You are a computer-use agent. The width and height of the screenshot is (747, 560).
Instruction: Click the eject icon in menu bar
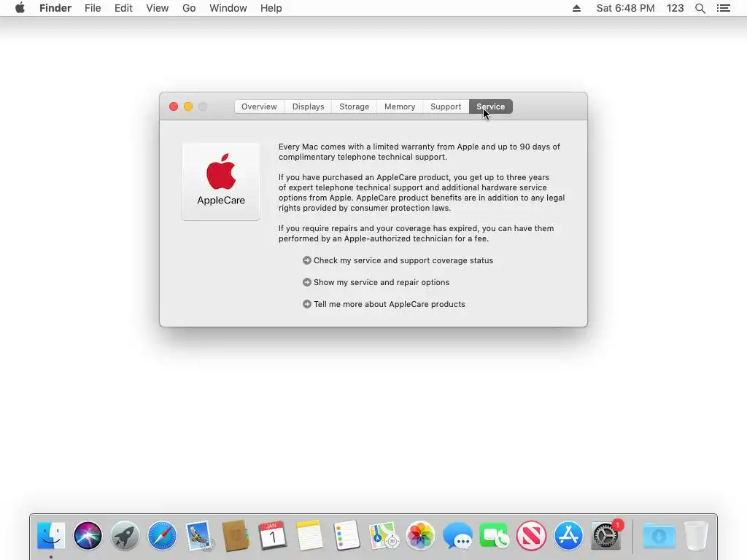[576, 8]
